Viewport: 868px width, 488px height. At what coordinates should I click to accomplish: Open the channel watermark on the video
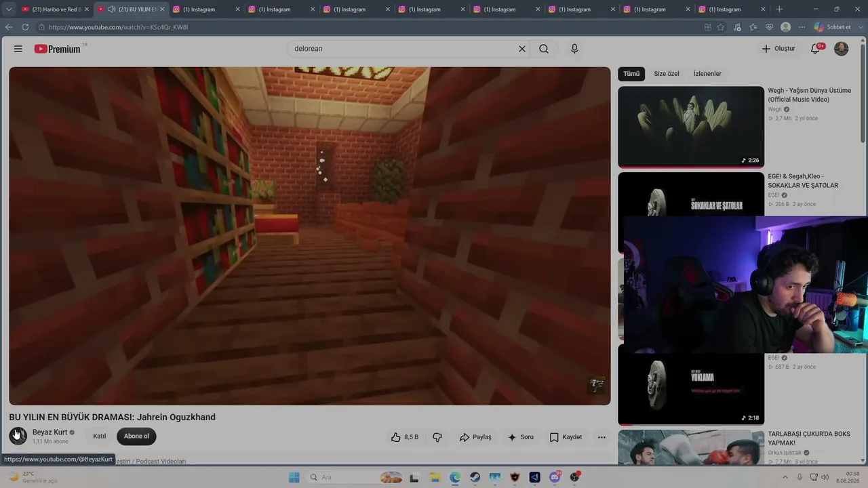[x=597, y=385]
